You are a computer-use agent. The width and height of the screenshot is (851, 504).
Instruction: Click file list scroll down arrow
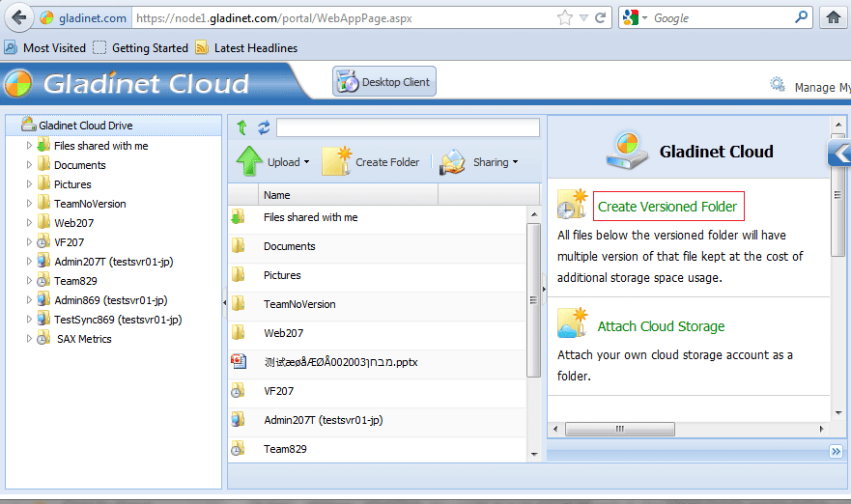click(x=534, y=455)
